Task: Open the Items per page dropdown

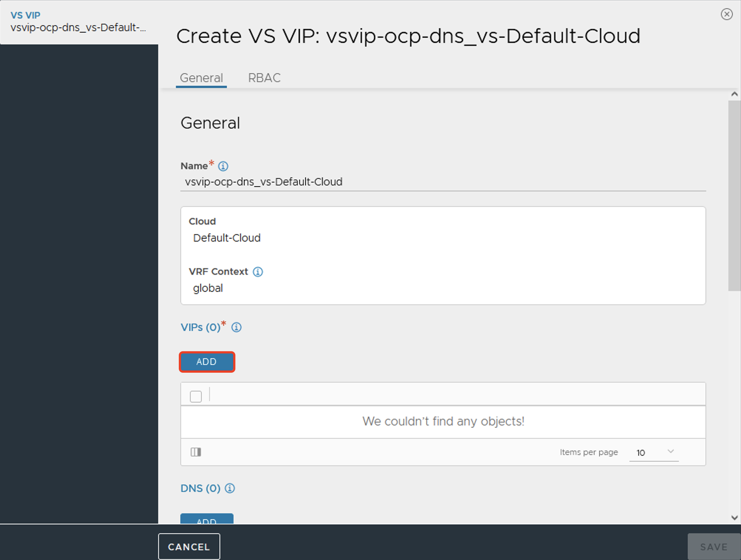Action: (x=654, y=452)
